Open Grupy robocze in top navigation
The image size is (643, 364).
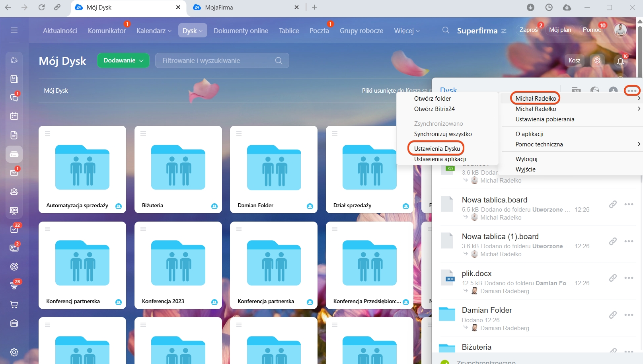(361, 31)
